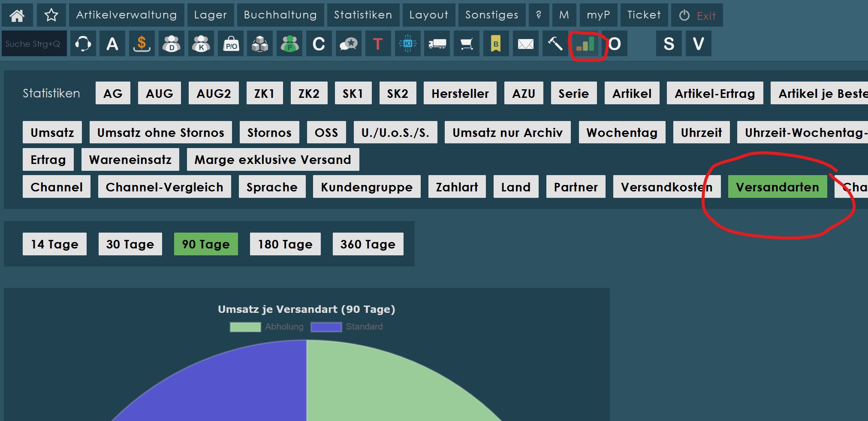Open the green P partner icon
This screenshot has height=421, width=868.
tap(289, 43)
